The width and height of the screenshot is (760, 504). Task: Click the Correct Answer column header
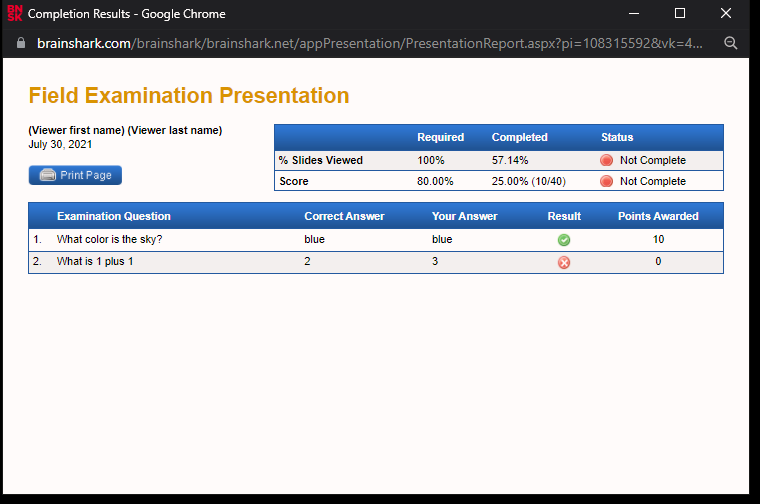point(344,216)
